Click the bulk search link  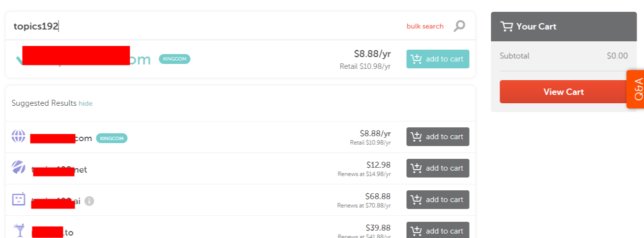click(425, 27)
